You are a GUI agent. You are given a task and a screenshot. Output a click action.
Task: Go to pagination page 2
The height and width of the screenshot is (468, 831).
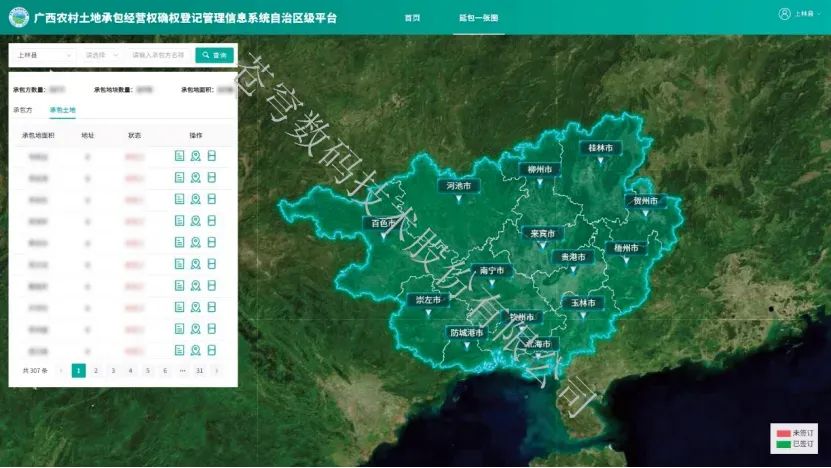coord(96,370)
